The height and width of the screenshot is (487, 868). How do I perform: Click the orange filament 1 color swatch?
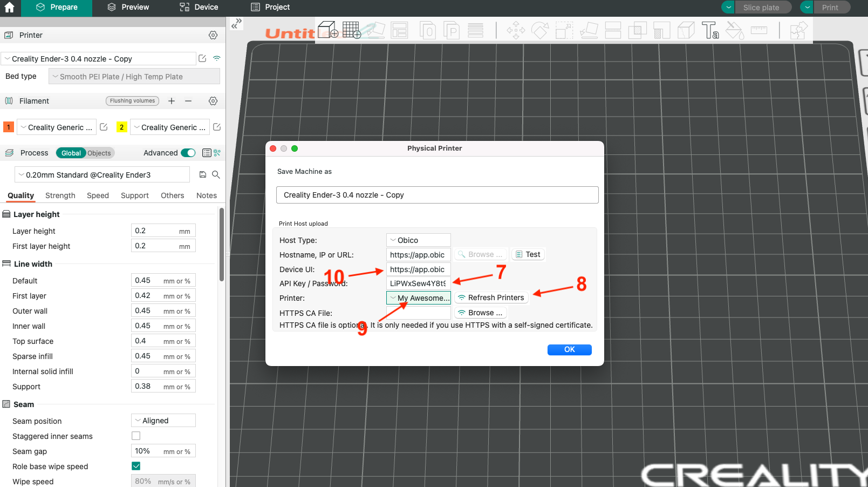click(9, 127)
